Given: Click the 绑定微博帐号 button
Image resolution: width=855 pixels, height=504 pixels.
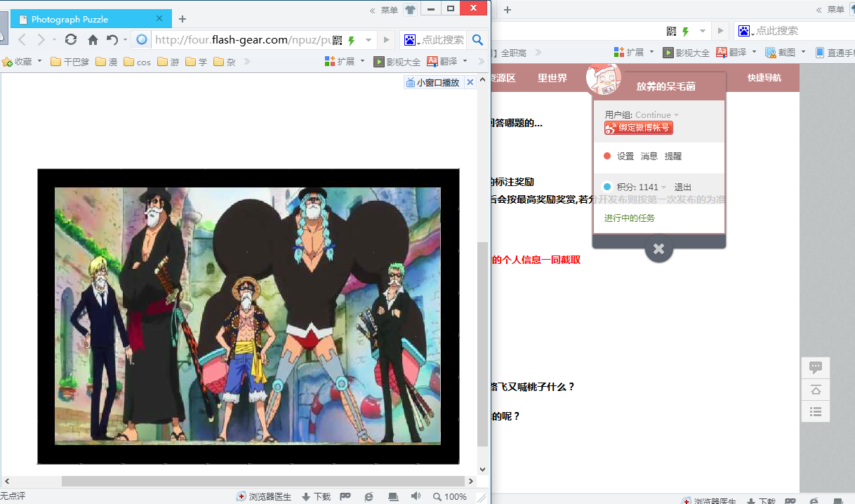Looking at the screenshot, I should pyautogui.click(x=639, y=128).
